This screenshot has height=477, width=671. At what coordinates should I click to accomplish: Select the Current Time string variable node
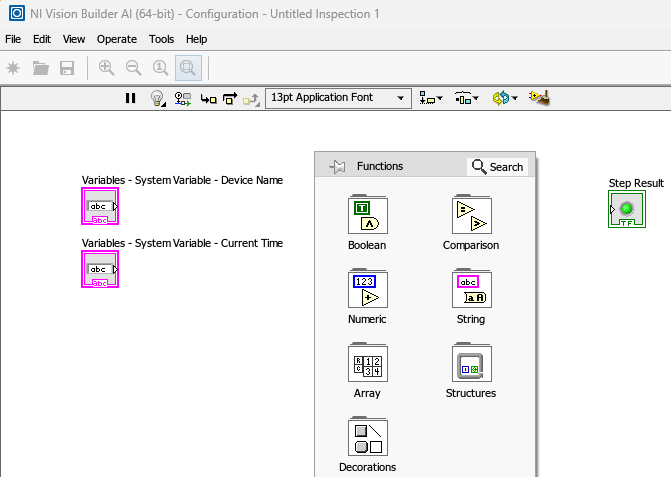coord(100,269)
